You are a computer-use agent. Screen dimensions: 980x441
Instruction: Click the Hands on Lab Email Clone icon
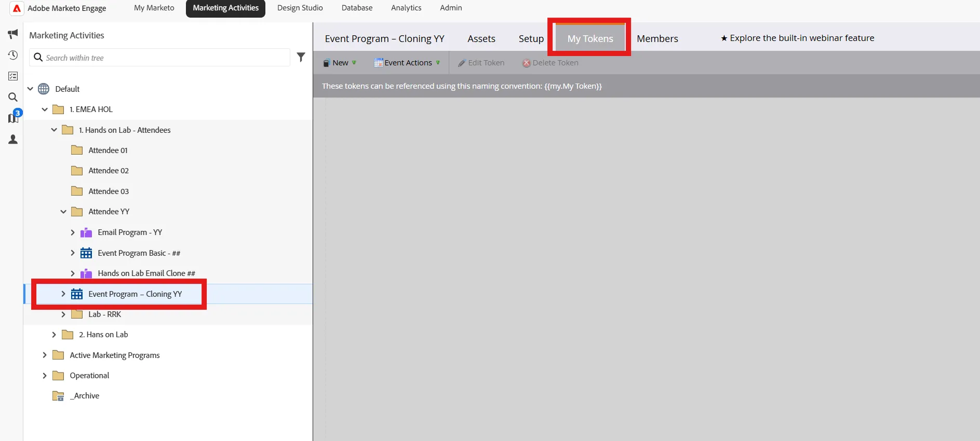tap(86, 273)
